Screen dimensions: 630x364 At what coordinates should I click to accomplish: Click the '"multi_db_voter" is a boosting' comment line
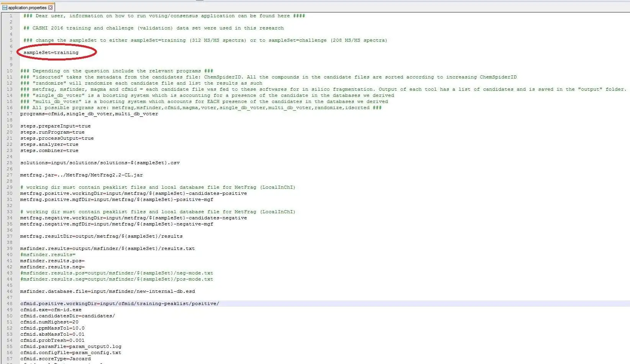click(204, 101)
